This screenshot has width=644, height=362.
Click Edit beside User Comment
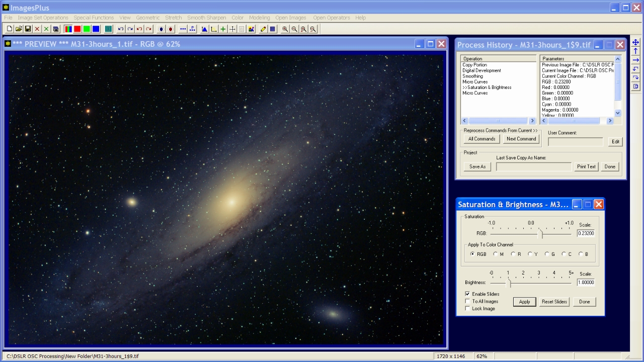(615, 142)
